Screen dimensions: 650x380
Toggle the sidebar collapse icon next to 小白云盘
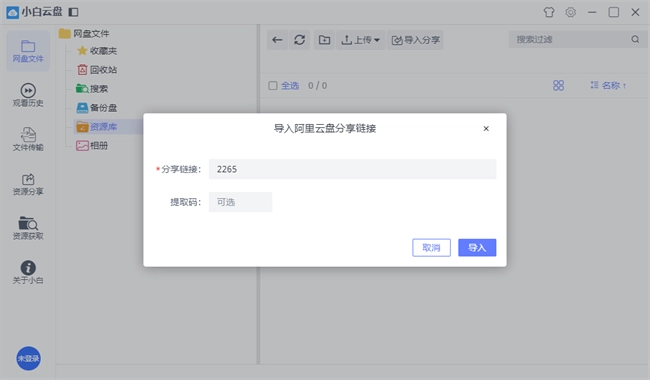73,12
